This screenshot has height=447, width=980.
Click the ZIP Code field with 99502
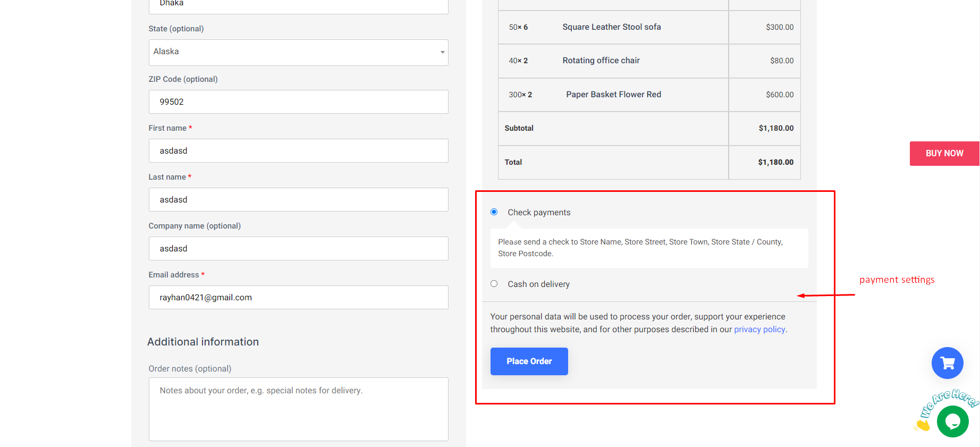(298, 102)
